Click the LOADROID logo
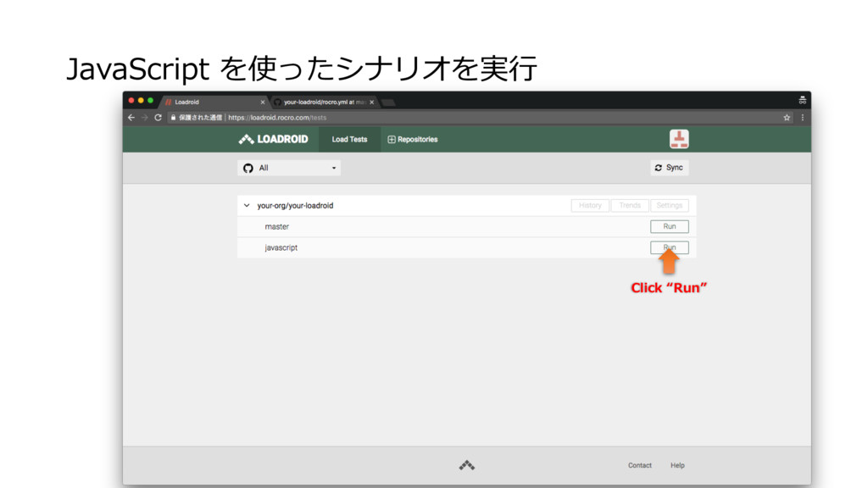Viewport: 868px width, 488px height. click(x=274, y=140)
